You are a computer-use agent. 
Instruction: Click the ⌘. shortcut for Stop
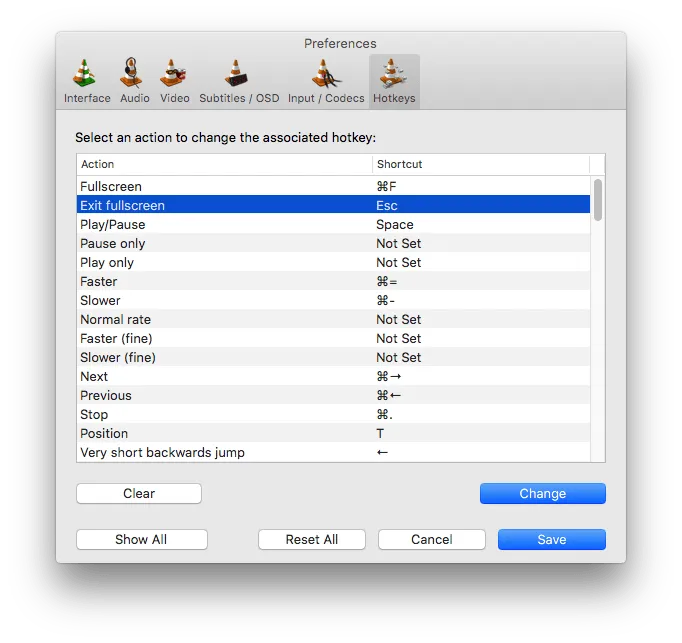[384, 414]
